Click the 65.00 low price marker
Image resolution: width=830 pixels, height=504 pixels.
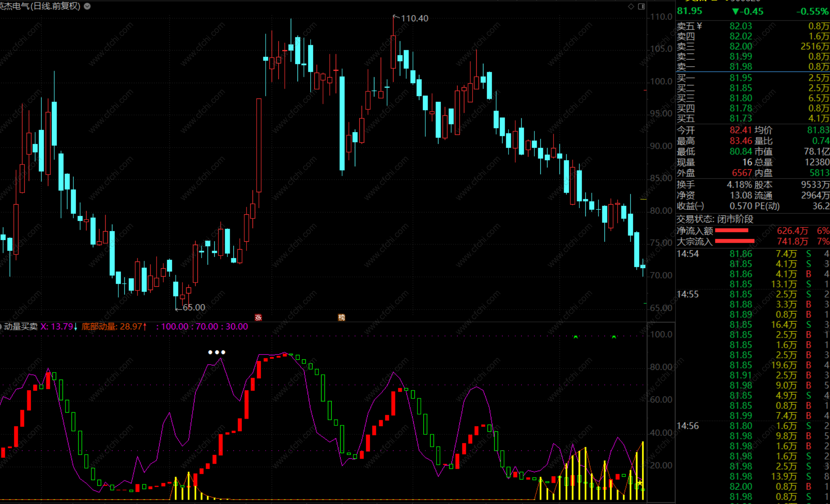(193, 307)
